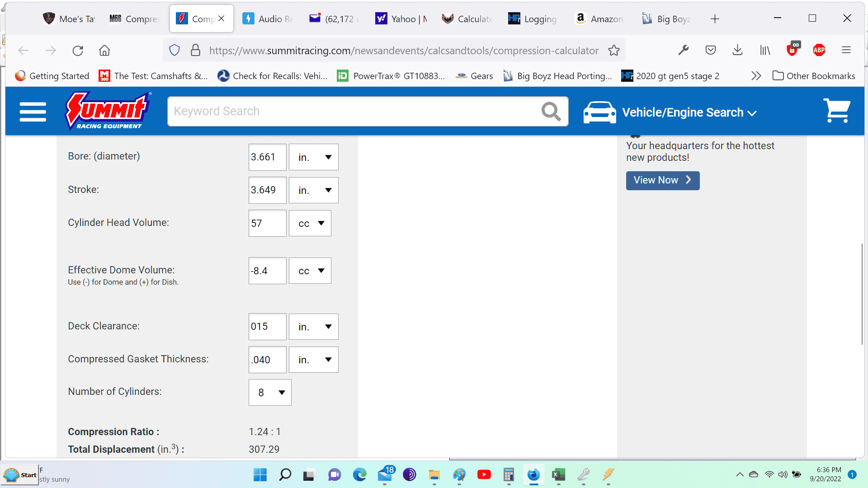Open the Firefox downloads panel
The width and height of the screenshot is (868, 488).
coord(737,50)
